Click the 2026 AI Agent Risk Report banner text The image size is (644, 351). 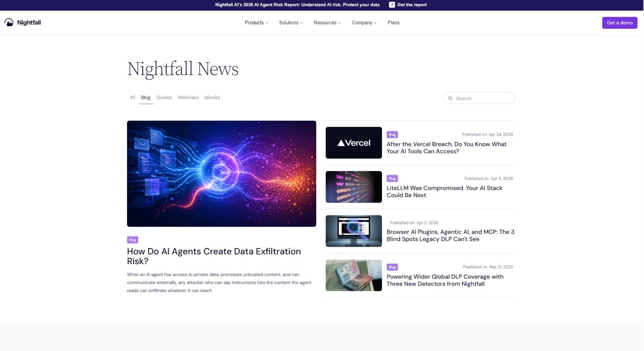tap(297, 5)
